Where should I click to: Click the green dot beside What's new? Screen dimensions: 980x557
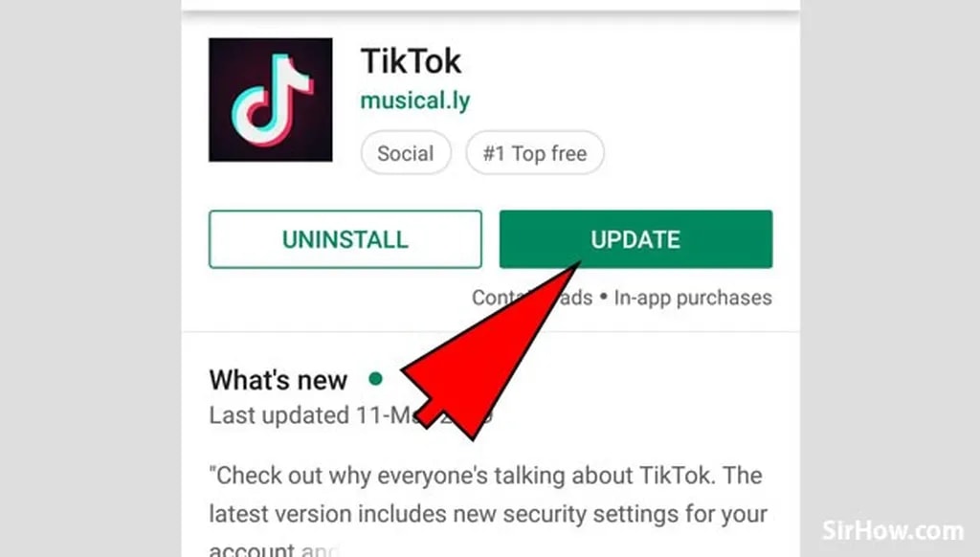(375, 379)
